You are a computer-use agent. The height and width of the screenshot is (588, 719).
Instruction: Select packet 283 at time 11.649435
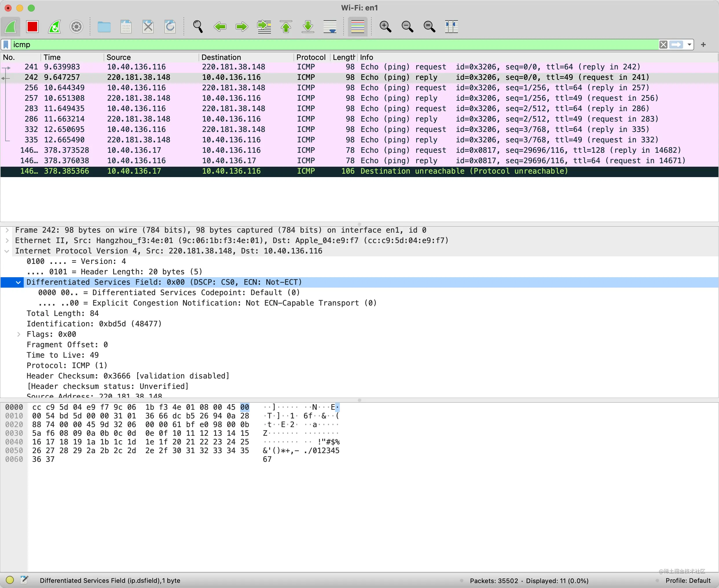[359, 109]
